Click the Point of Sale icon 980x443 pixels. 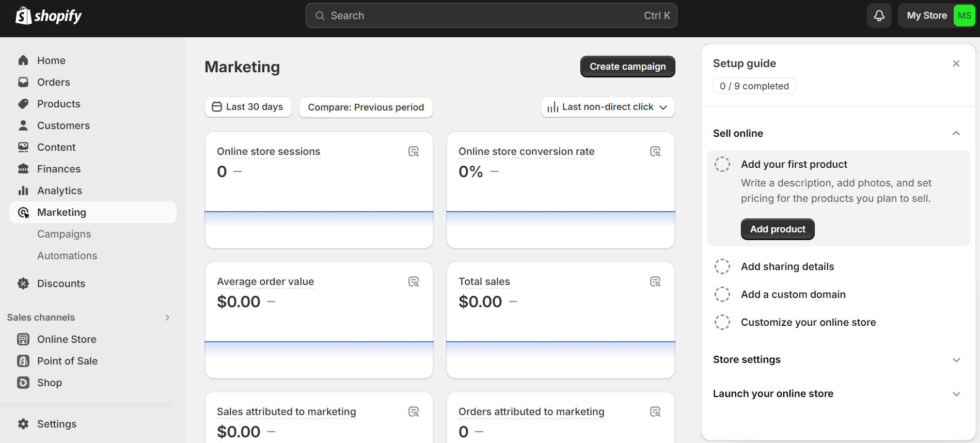click(23, 361)
